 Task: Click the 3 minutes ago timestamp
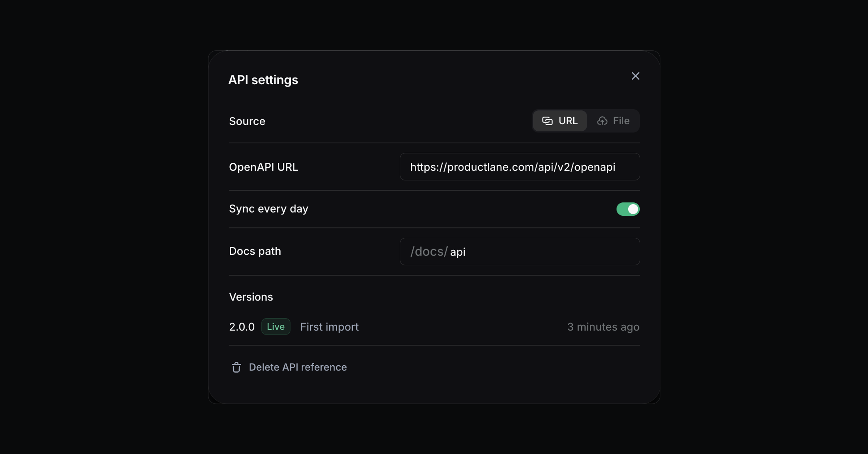coord(603,327)
